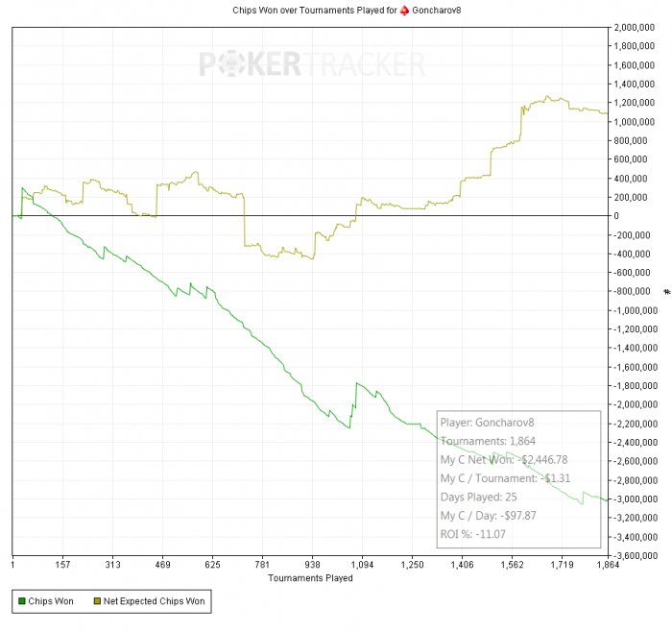Viewport: 672px width, 632px height.
Task: Click the Tournaments Played axis title
Action: coord(310,578)
